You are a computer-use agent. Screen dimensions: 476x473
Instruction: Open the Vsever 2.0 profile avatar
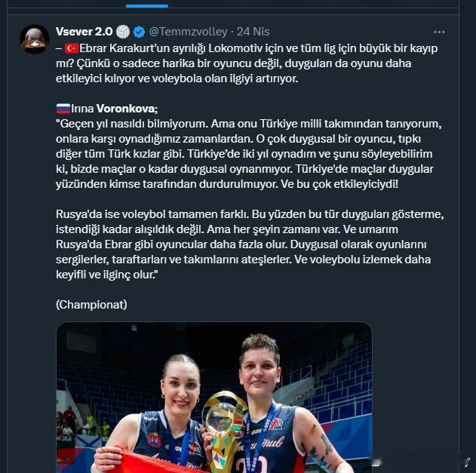[35, 39]
